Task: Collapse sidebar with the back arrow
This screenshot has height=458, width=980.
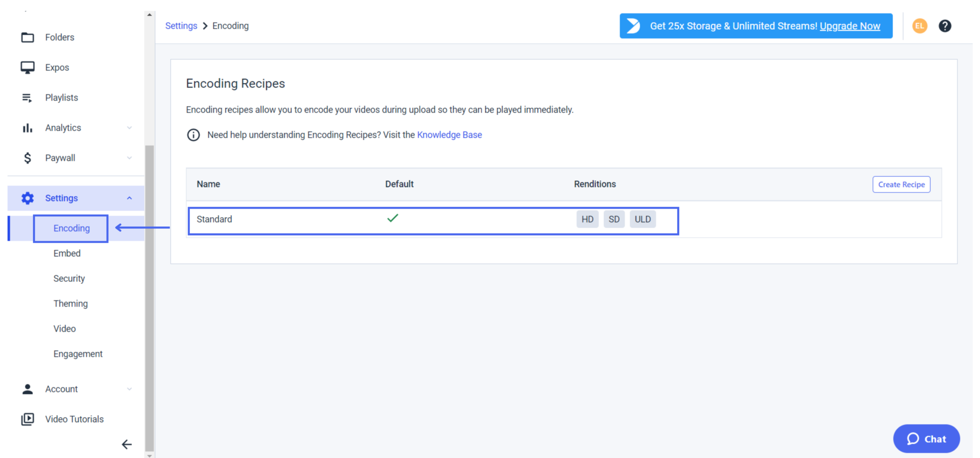Action: click(127, 445)
